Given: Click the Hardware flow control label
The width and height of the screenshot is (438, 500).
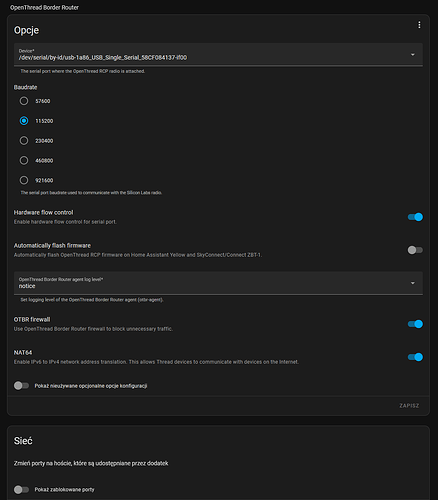Looking at the screenshot, I should pyautogui.click(x=43, y=212).
